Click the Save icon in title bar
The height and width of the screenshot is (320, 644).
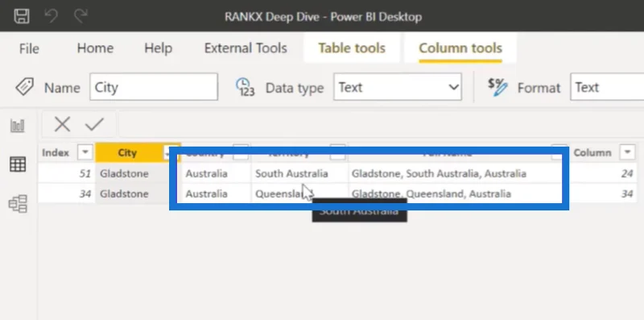22,16
